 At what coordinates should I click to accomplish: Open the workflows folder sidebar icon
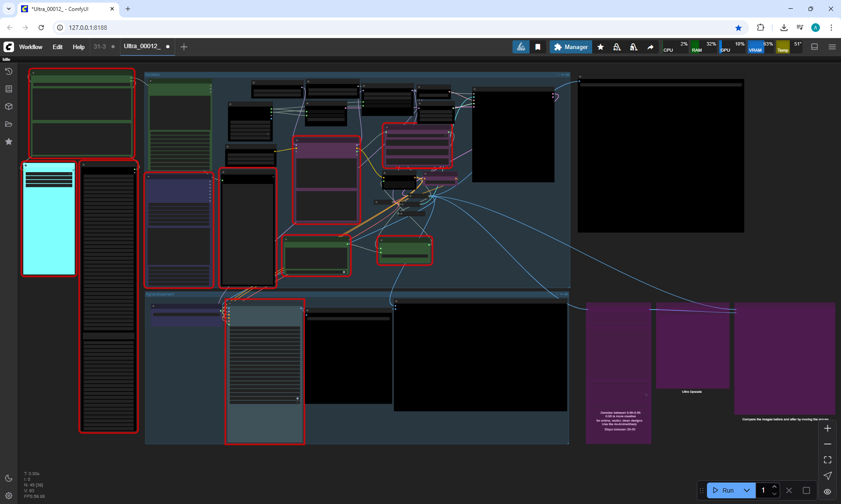point(8,124)
